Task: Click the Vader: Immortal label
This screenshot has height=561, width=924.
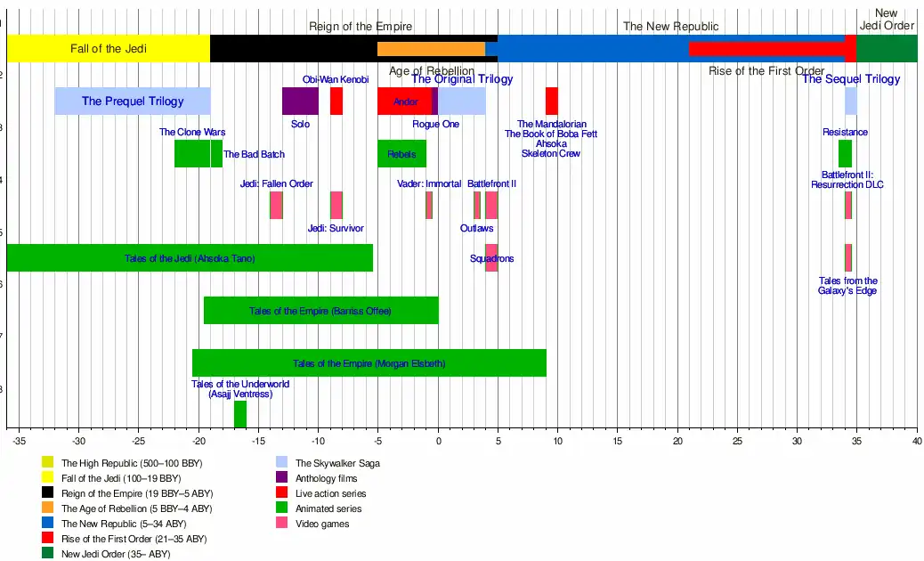Action: pos(429,183)
